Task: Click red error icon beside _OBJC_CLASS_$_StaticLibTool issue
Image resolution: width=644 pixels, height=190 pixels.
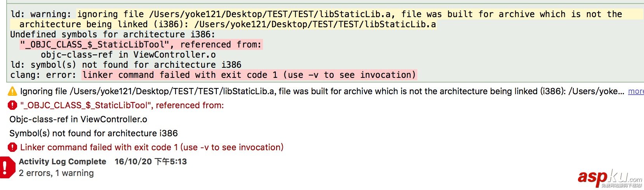Action: (x=12, y=105)
